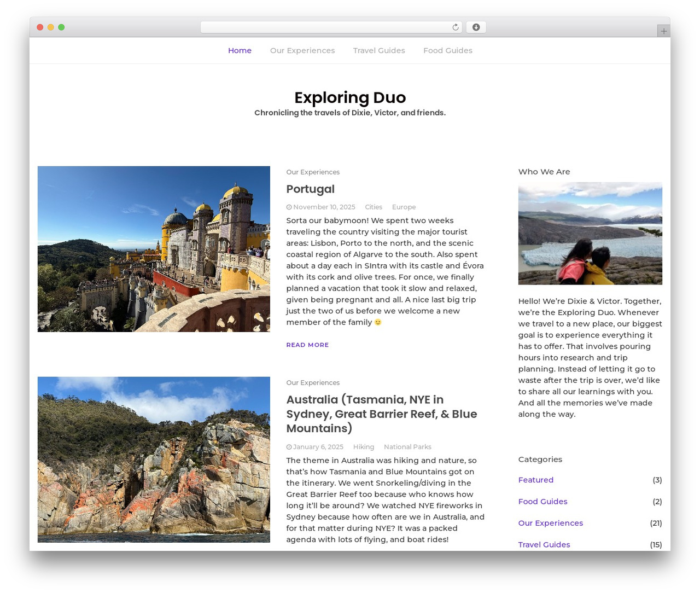Click the yellow minimize window button
The image size is (700, 593).
coord(50,27)
